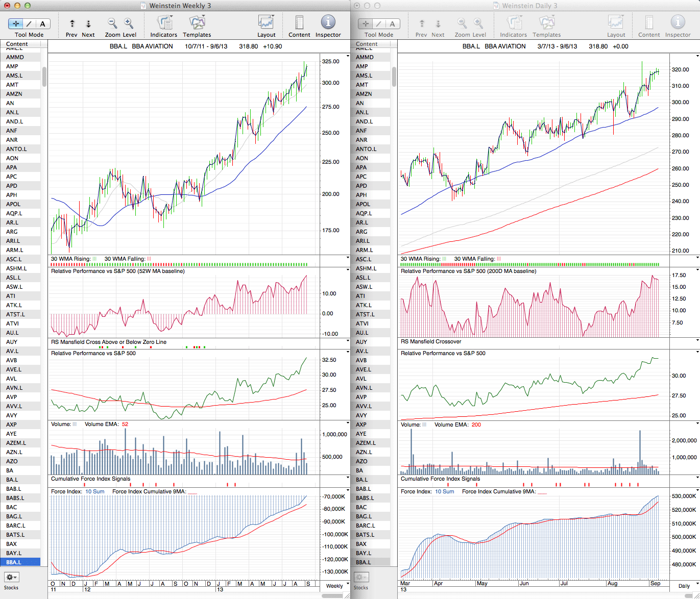Viewport: 700px width, 599px height.
Task: Click the Content icon in Daily window toolbar
Action: coord(649,23)
